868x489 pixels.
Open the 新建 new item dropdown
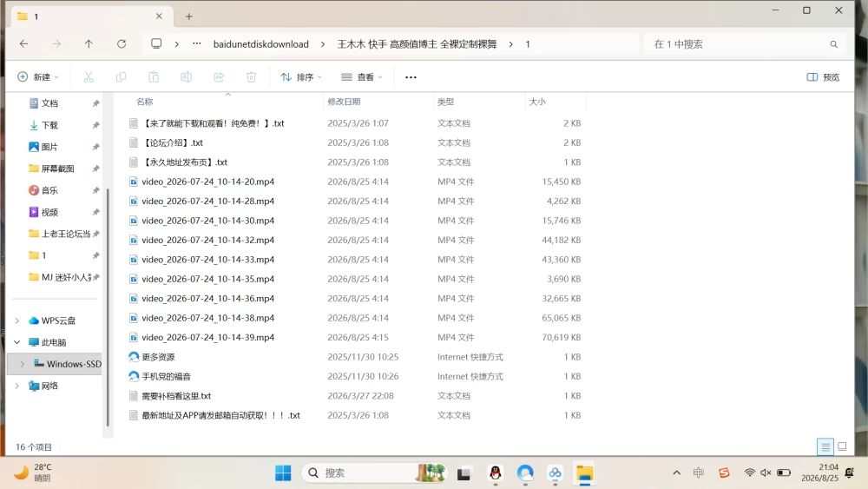tap(38, 77)
